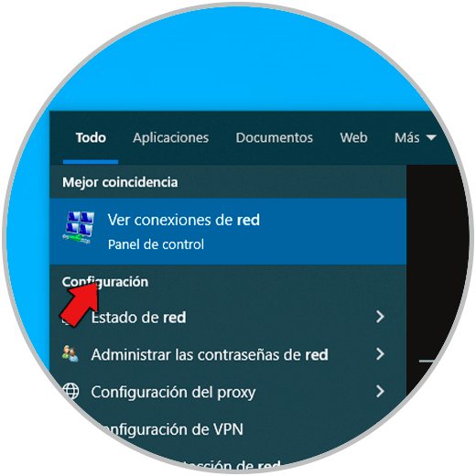Switch to the Documentos tab
The image size is (476, 476).
pyautogui.click(x=275, y=137)
